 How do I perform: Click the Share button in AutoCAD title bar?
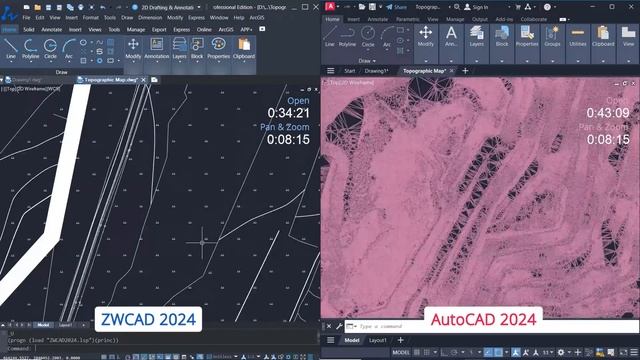(396, 7)
